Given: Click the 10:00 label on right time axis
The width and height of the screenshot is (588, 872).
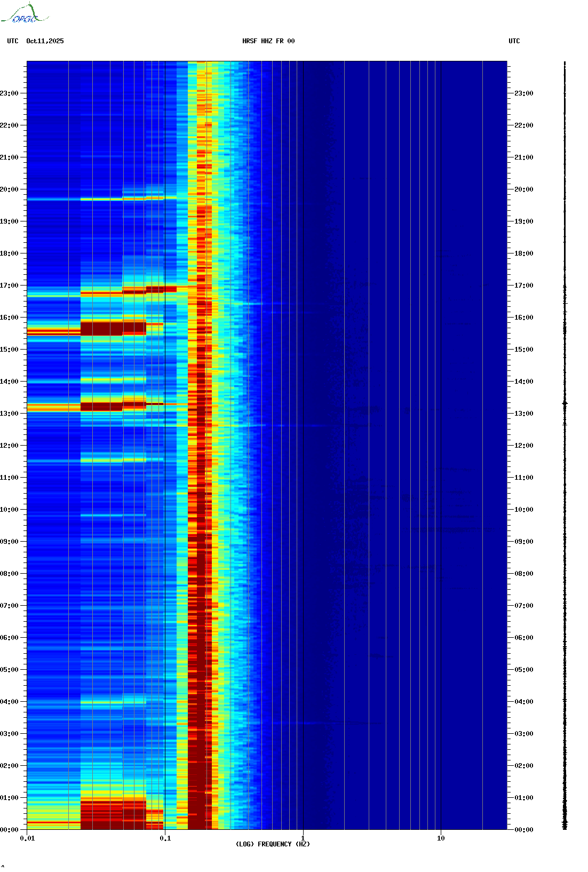Looking at the screenshot, I should (524, 510).
